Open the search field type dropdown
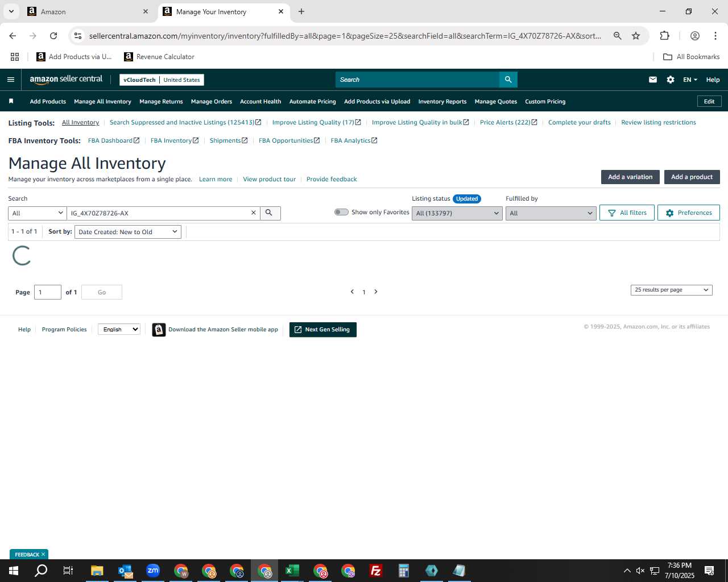The width and height of the screenshot is (728, 582). [38, 213]
